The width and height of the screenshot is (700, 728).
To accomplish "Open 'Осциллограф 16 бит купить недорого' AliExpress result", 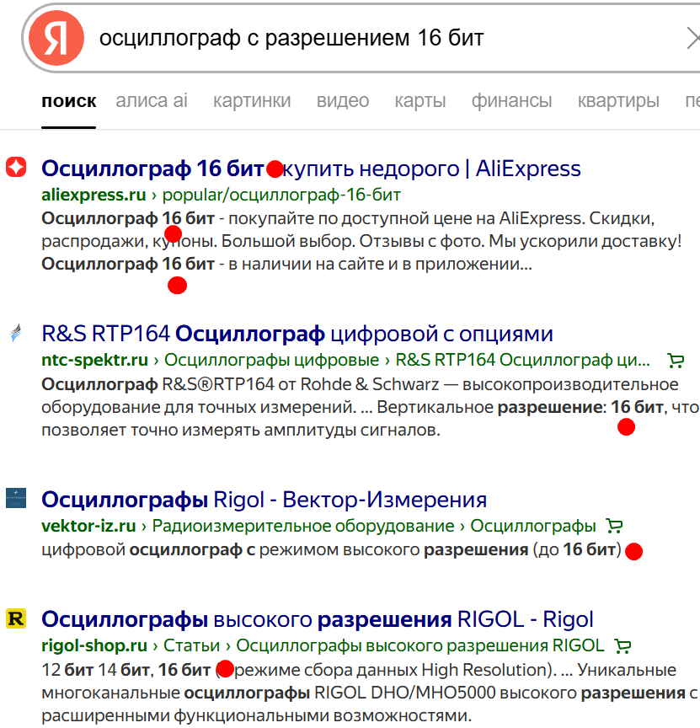I will [311, 169].
